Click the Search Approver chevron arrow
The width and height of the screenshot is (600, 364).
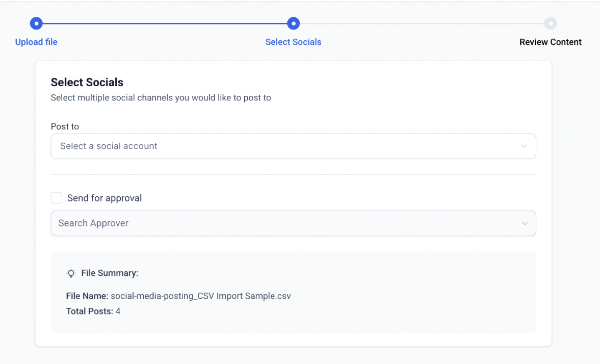pos(525,223)
